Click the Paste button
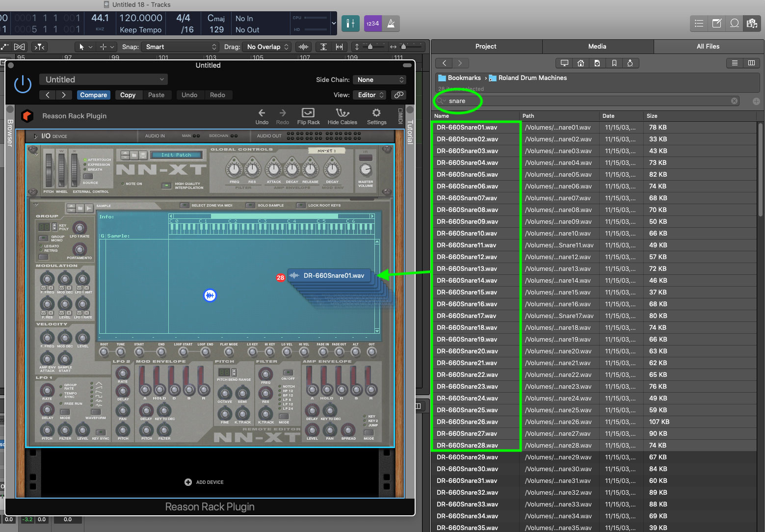The width and height of the screenshot is (765, 532). tap(156, 95)
